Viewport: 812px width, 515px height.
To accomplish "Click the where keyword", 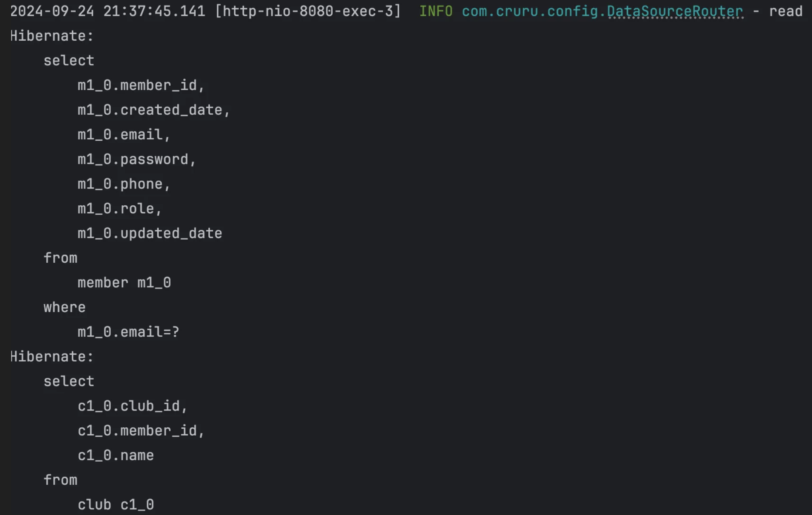I will click(65, 307).
